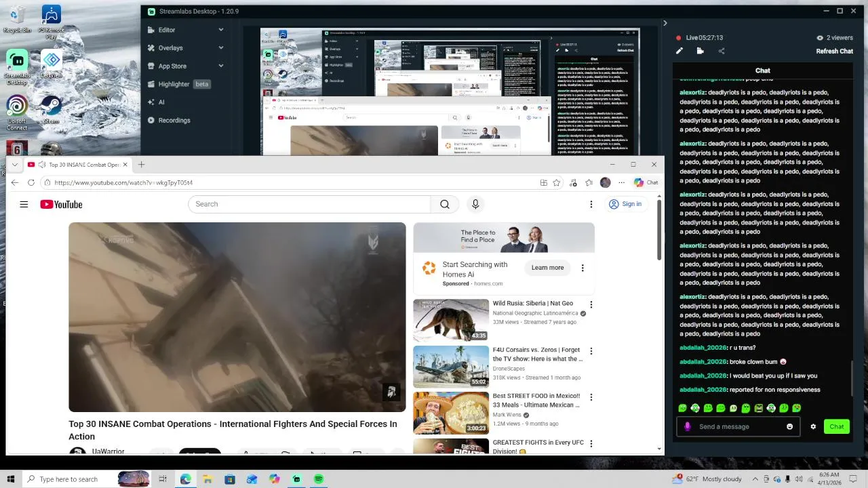Start YouTube voice search microphone
Viewport: 868px width, 488px height.
[475, 204]
